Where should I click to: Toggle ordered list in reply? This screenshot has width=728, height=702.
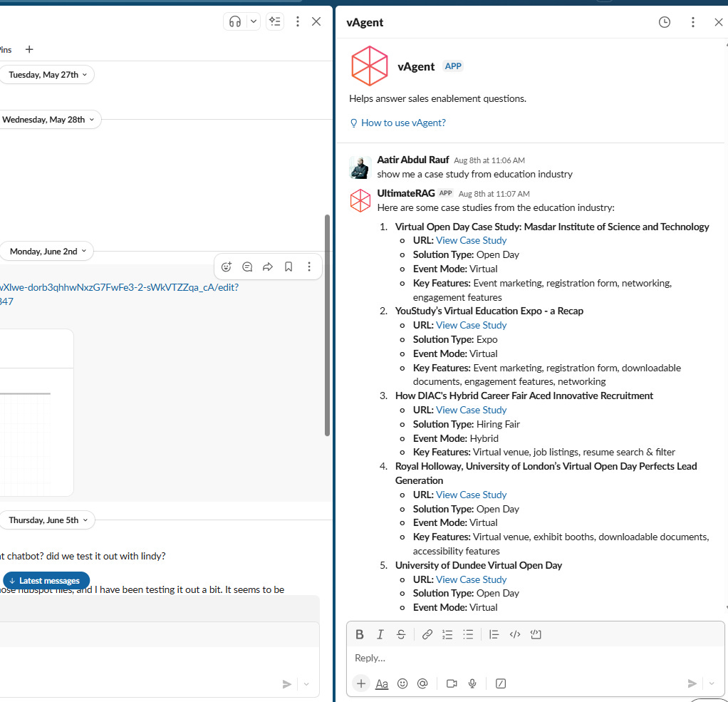447,634
